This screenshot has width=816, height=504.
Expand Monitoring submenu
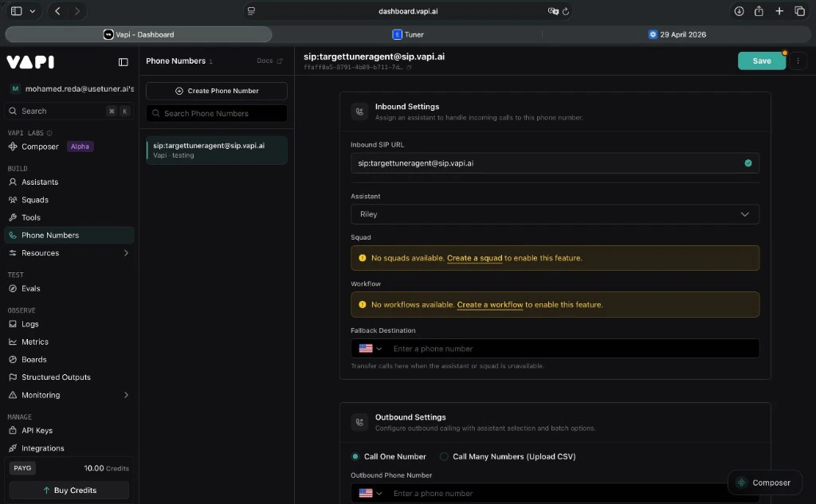126,395
